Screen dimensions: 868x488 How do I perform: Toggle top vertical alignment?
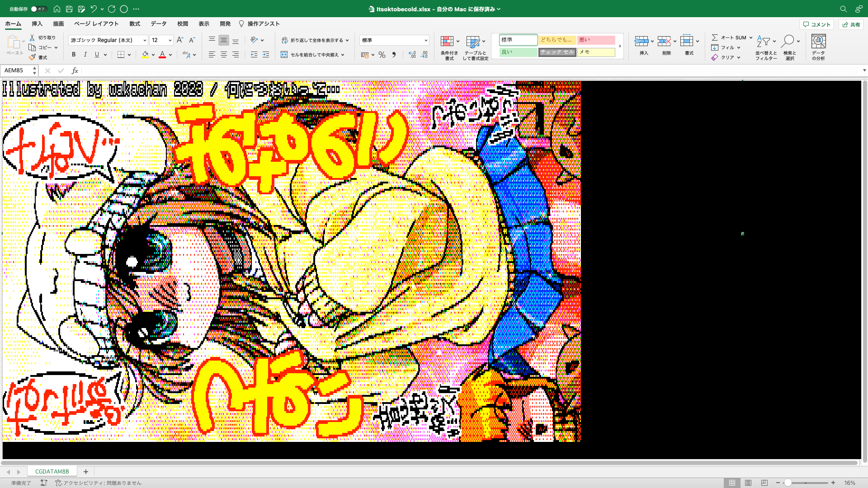(212, 40)
